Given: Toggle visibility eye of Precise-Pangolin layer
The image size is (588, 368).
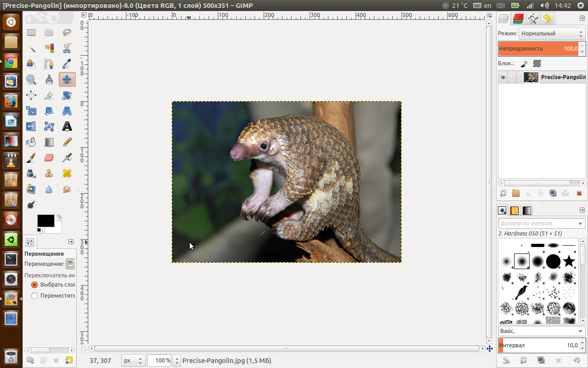Looking at the screenshot, I should click(x=503, y=77).
